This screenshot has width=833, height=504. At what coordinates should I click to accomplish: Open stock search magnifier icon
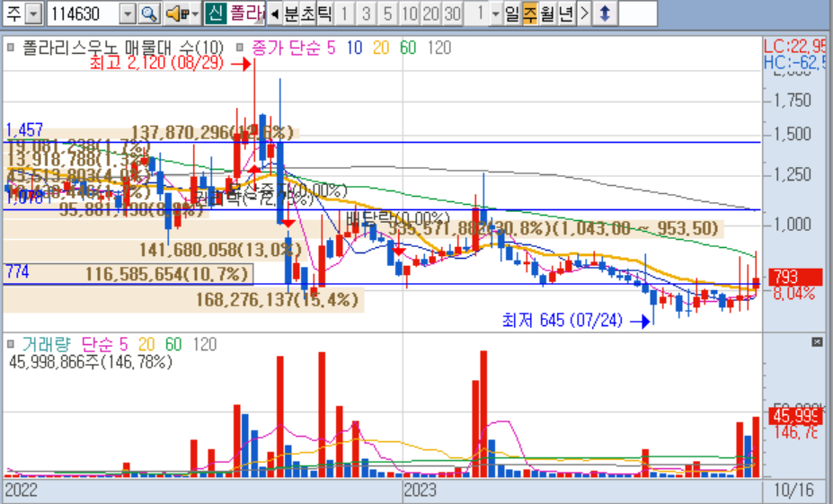149,13
